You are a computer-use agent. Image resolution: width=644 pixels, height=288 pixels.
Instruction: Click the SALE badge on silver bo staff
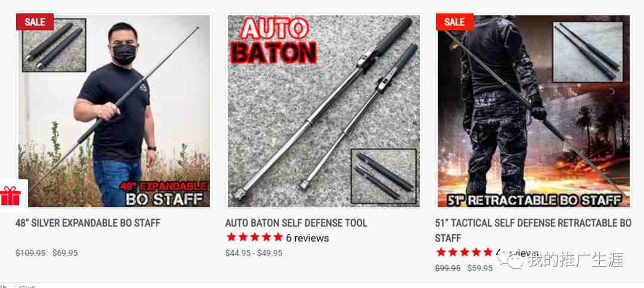[x=35, y=22]
